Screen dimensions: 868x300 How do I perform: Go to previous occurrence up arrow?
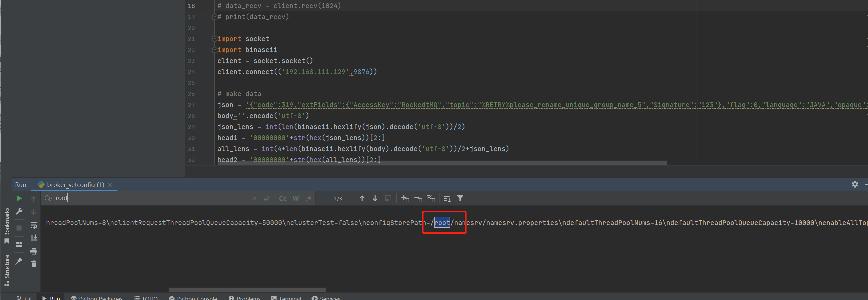tap(362, 199)
